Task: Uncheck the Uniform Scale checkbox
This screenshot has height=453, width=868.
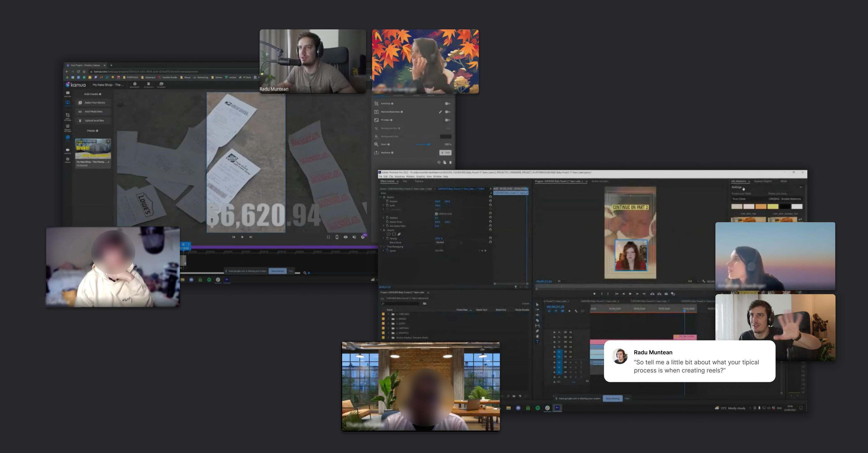Action: pyautogui.click(x=436, y=214)
